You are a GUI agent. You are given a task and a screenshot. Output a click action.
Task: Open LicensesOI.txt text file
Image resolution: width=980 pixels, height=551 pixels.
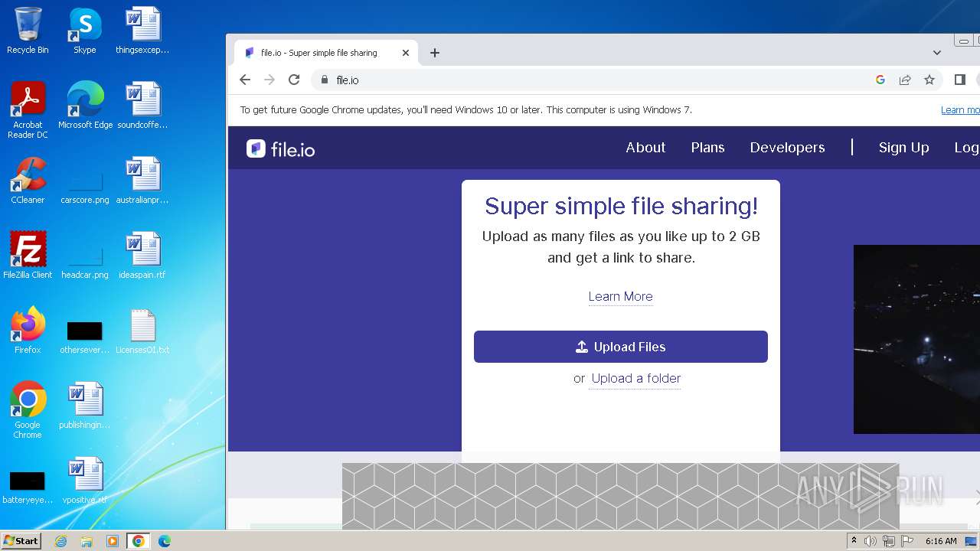click(142, 331)
